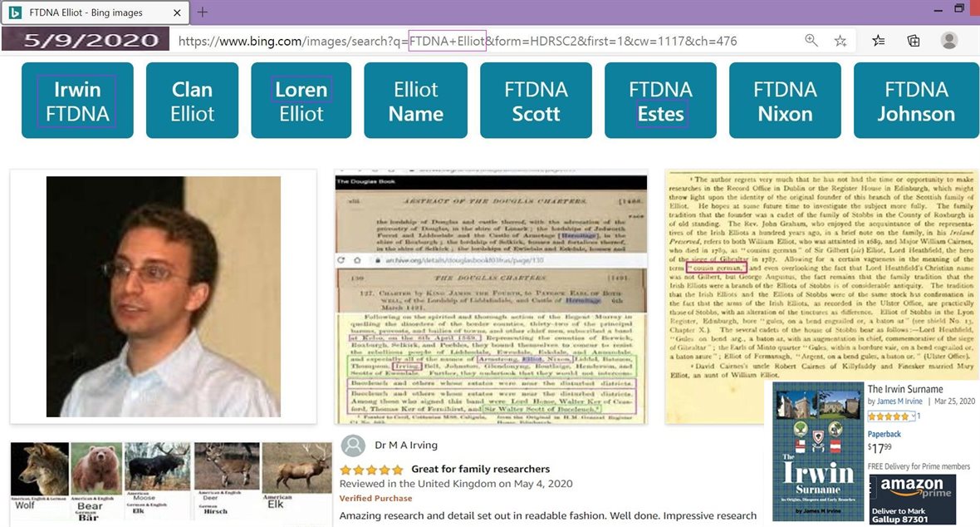Image resolution: width=980 pixels, height=527 pixels.
Task: Open the man with glasses photo
Action: (164, 297)
